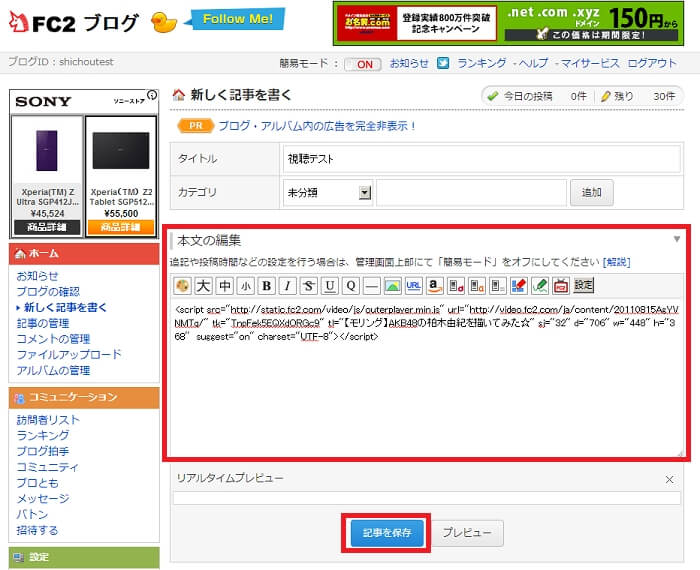Toggle 簡易モード ON switch
700x570 pixels.
362,64
